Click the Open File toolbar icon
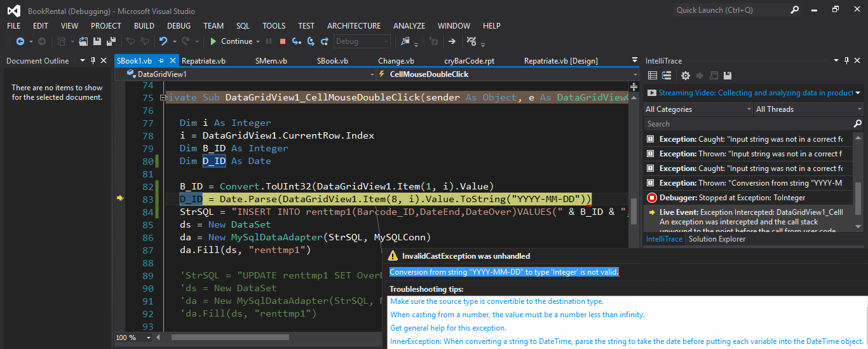Screen dimensions: 868x349 [83, 41]
